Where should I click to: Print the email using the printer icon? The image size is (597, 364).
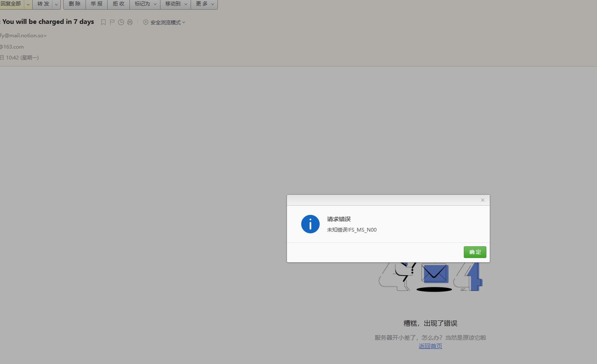(x=130, y=22)
